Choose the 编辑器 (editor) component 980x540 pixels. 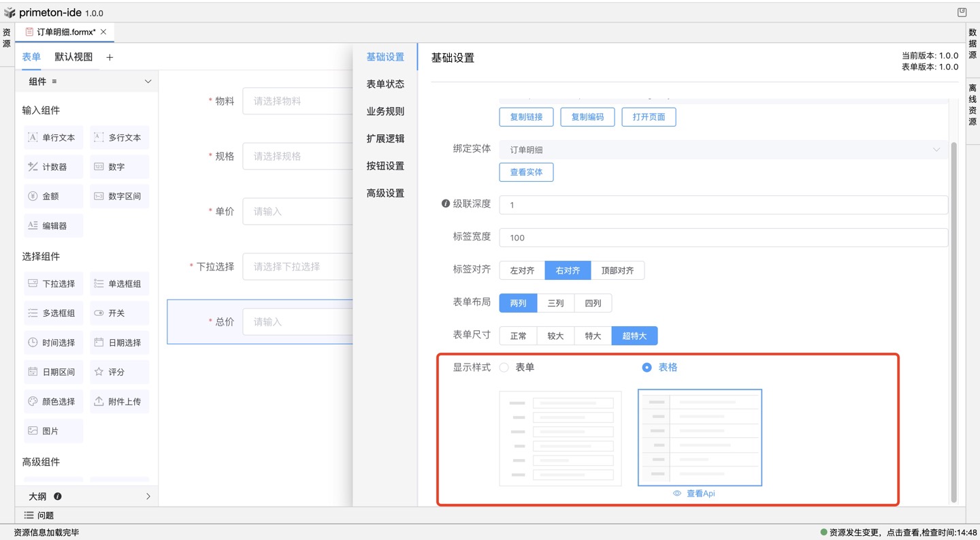point(52,225)
